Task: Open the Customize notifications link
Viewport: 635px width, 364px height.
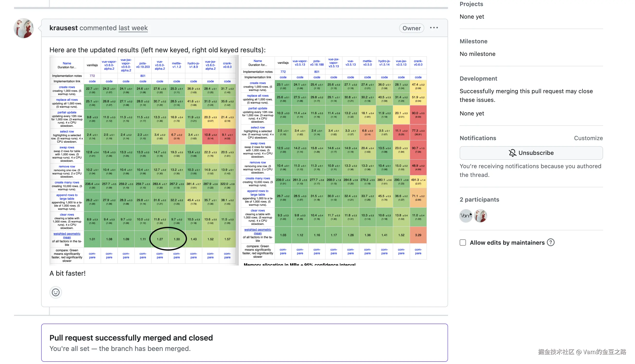Action: pyautogui.click(x=588, y=138)
